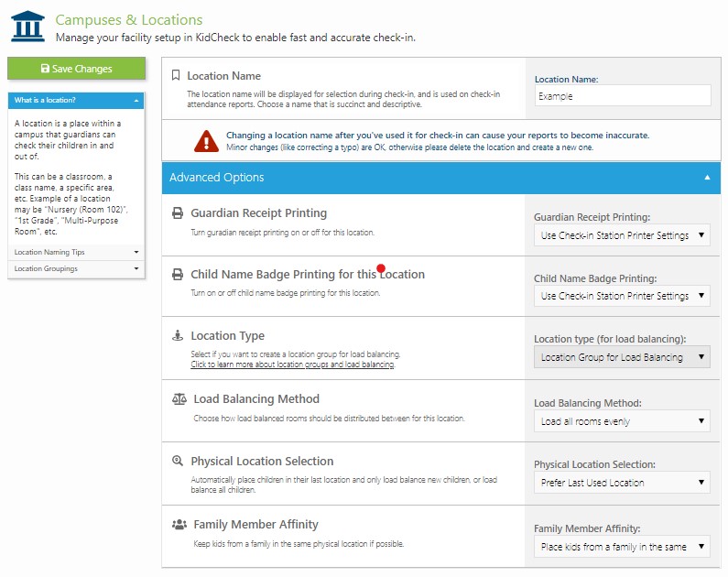The width and height of the screenshot is (728, 577).
Task: Open Family Member Affinity dropdown
Action: (x=622, y=547)
